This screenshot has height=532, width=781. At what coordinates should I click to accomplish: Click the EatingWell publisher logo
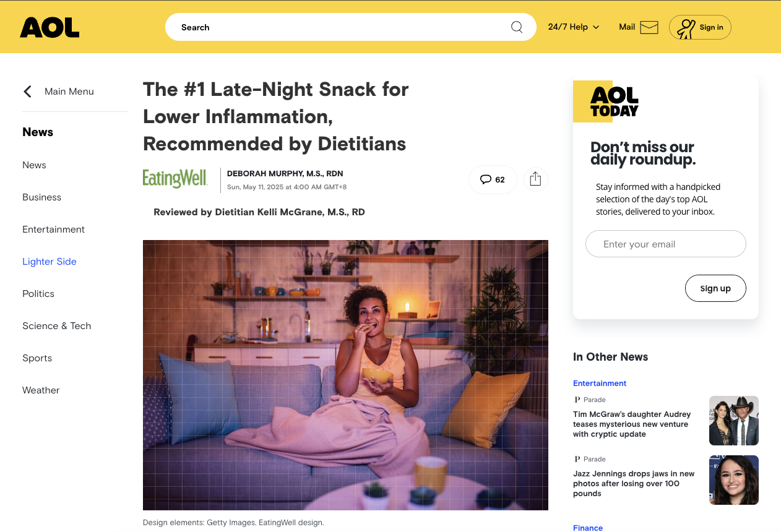click(x=176, y=179)
